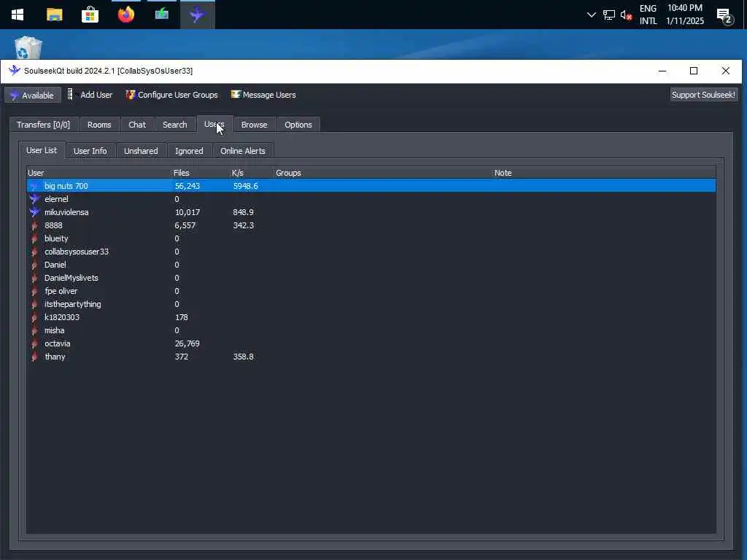Select user 'blueity' in the list
The height and width of the screenshot is (560, 747).
[x=371, y=238]
